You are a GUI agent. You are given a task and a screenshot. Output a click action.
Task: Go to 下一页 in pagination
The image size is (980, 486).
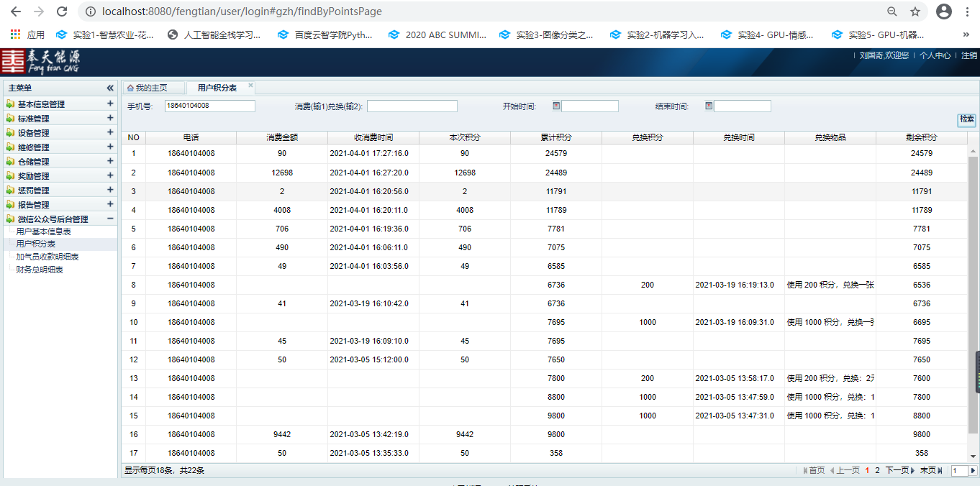tap(899, 471)
